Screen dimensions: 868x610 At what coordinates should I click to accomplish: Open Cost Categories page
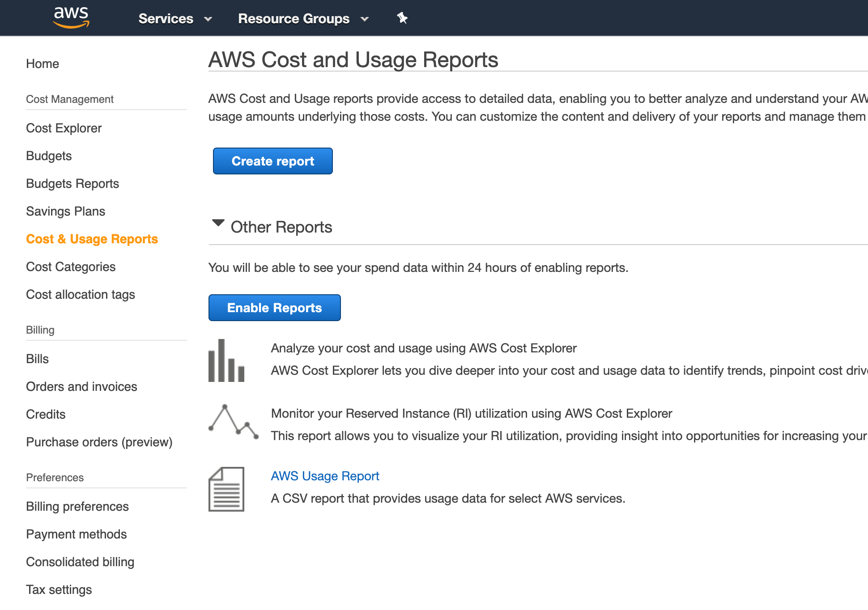(x=71, y=267)
